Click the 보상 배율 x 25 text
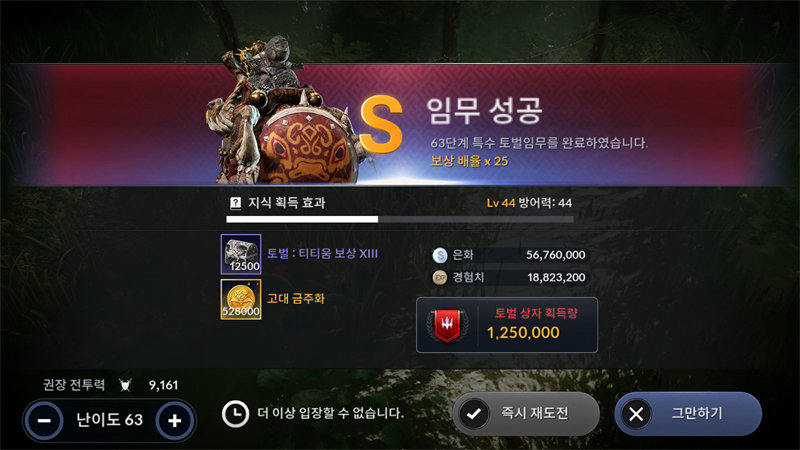Screen dimensions: 800x450 469,161
